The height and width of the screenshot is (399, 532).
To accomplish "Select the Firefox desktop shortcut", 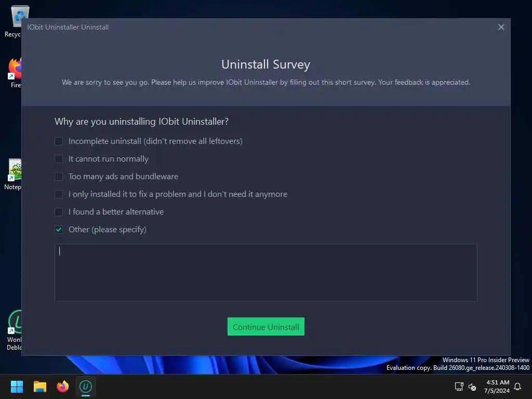I will pyautogui.click(x=14, y=73).
